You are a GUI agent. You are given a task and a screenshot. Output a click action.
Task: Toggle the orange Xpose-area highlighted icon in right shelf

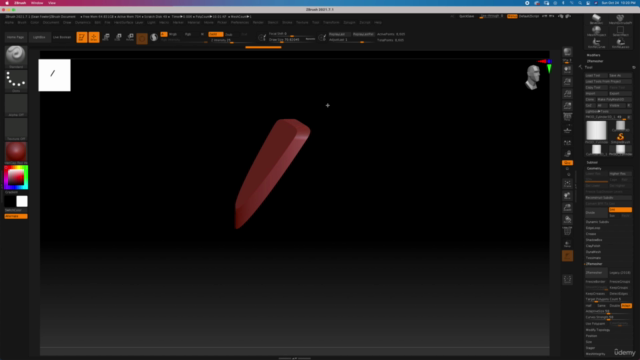pos(567,256)
